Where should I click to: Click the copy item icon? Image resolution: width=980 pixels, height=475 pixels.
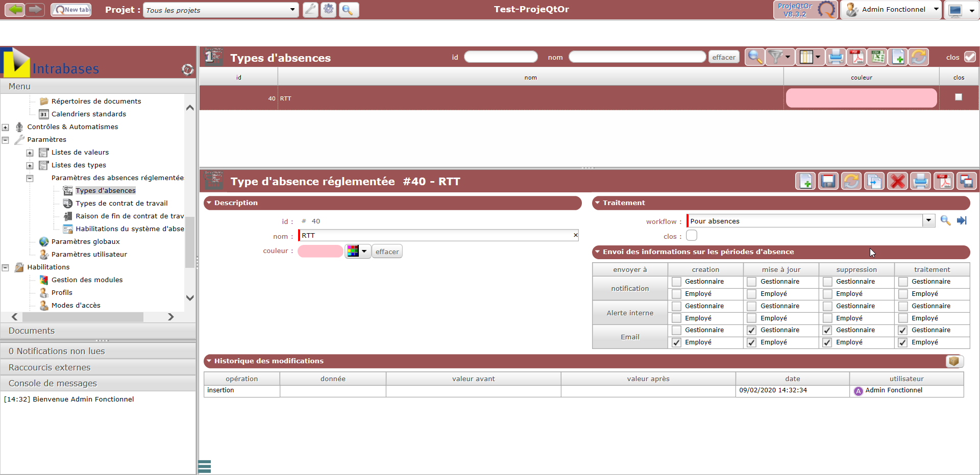coord(874,181)
